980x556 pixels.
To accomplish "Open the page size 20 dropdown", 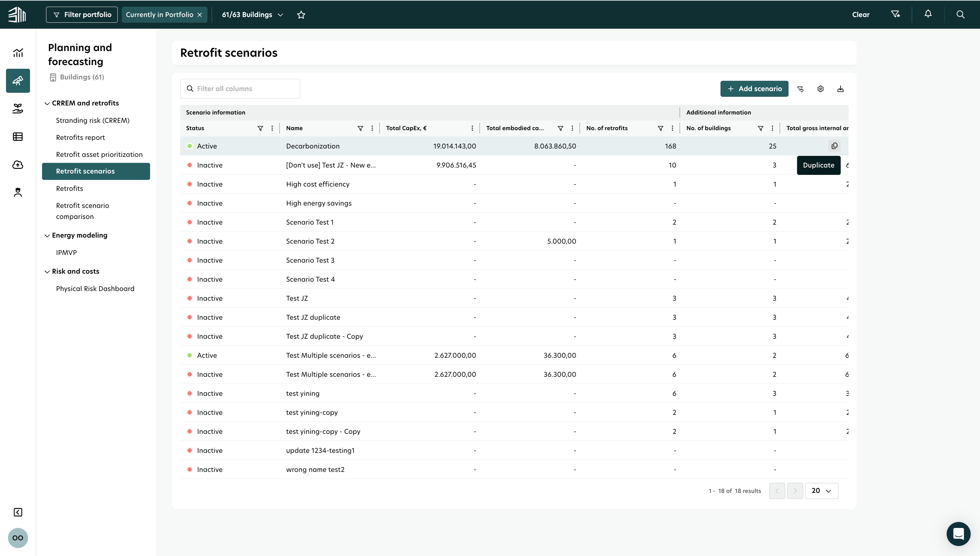I will coord(821,491).
